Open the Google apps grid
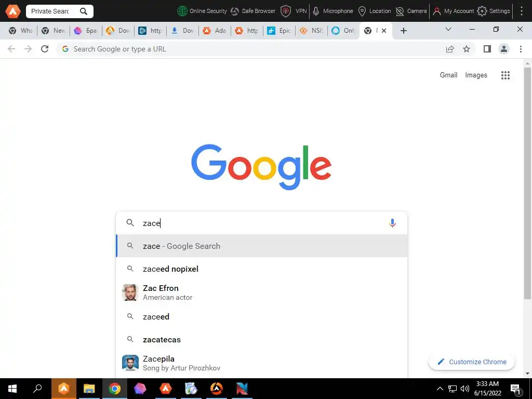This screenshot has height=399, width=532. (x=506, y=75)
